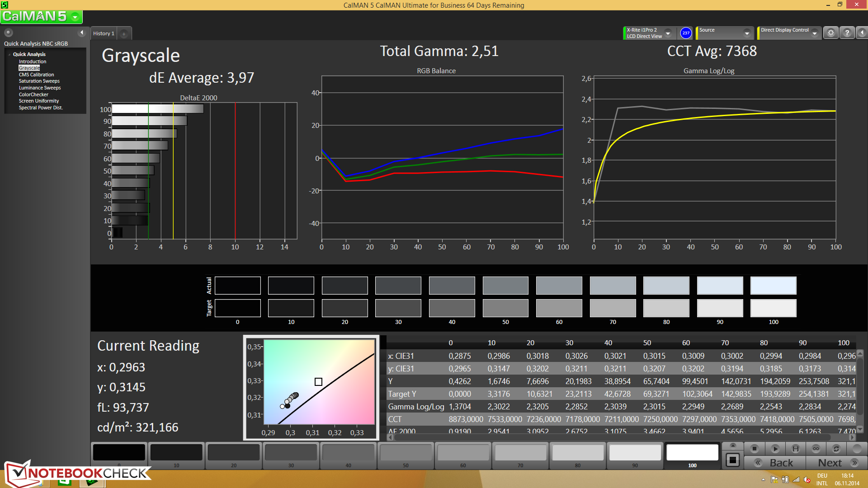Switch to the History 1 tab
Viewport: 868px width, 488px height.
[x=104, y=33]
